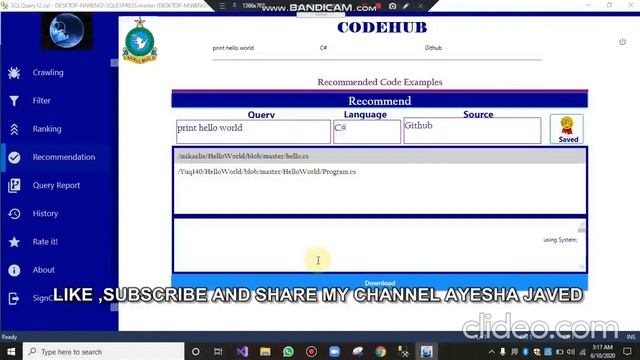This screenshot has height=360, width=640.
Task: Open WhatsApp from the taskbar
Action: [288, 351]
